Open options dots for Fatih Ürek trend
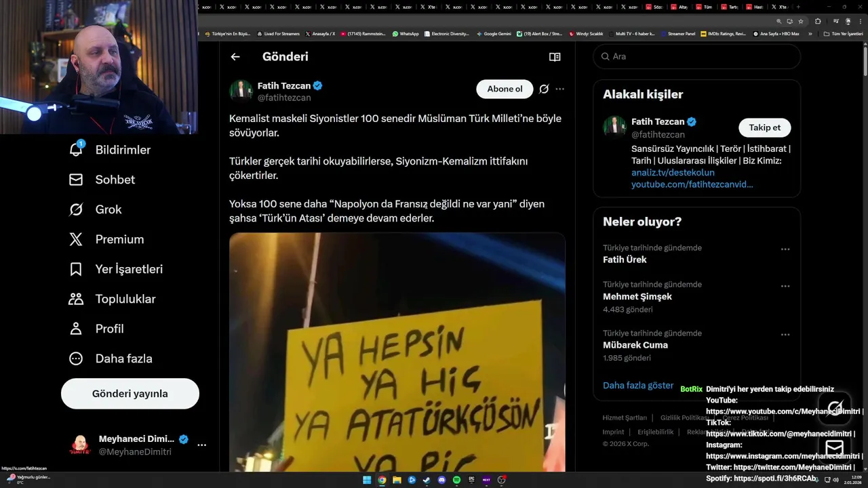The image size is (868, 488). point(785,249)
